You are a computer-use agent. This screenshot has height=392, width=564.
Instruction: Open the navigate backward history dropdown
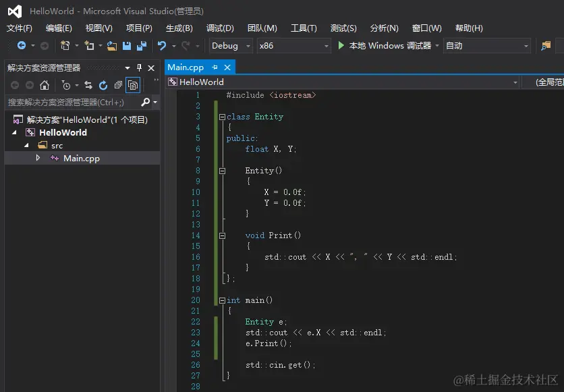coord(33,46)
